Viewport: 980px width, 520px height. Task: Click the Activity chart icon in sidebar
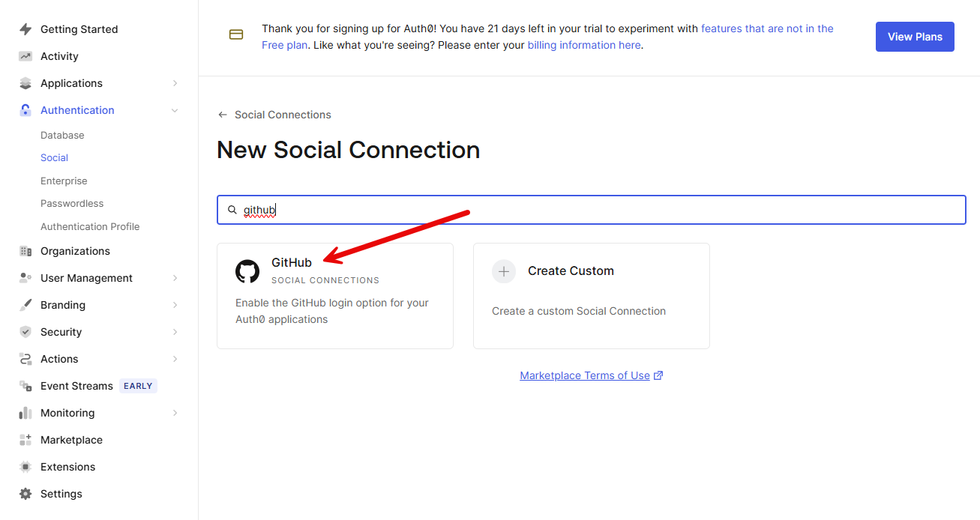(x=25, y=56)
